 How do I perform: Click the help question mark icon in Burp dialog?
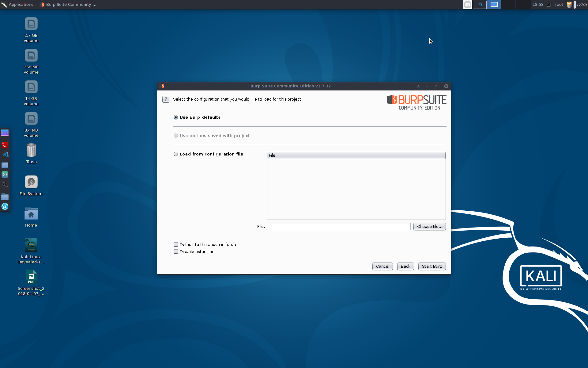point(166,99)
